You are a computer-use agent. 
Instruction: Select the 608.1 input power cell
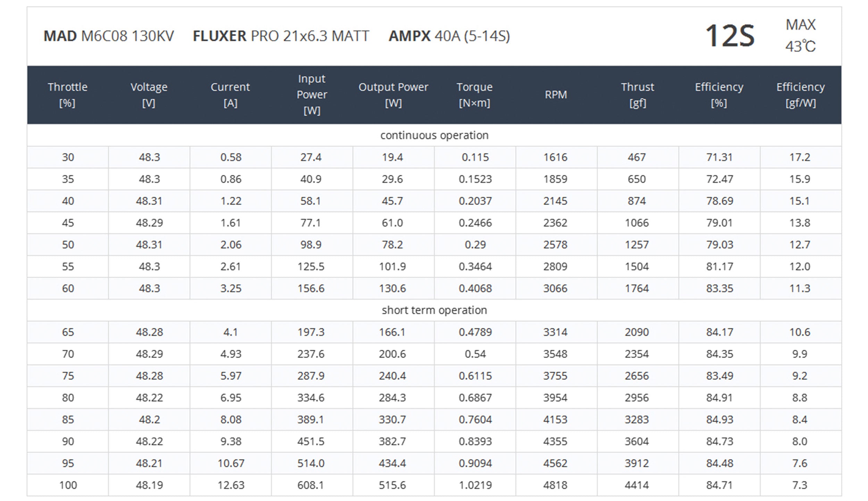point(311,485)
